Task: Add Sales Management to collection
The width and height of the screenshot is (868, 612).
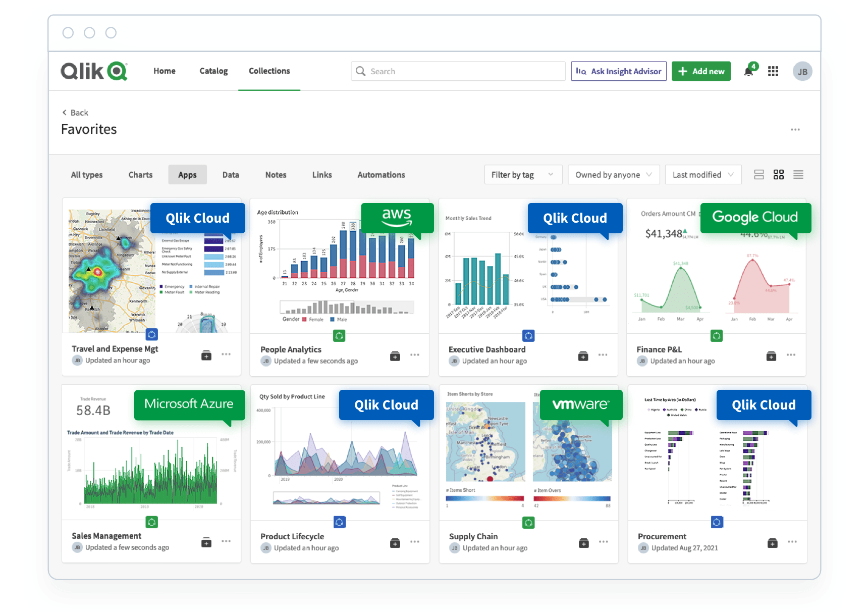Action: [206, 542]
